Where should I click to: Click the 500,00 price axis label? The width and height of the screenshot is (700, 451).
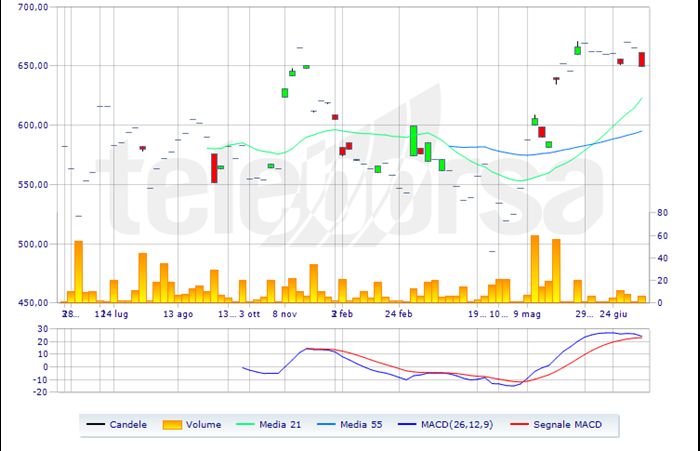33,244
